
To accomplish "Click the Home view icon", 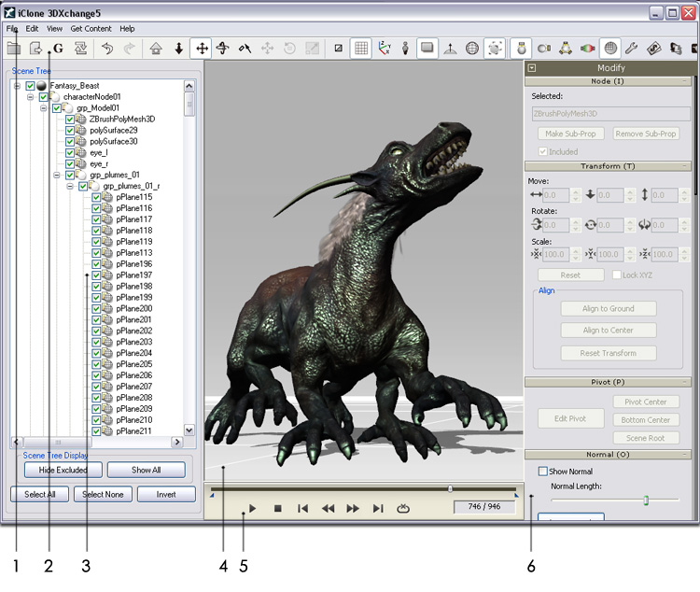I will point(156,48).
